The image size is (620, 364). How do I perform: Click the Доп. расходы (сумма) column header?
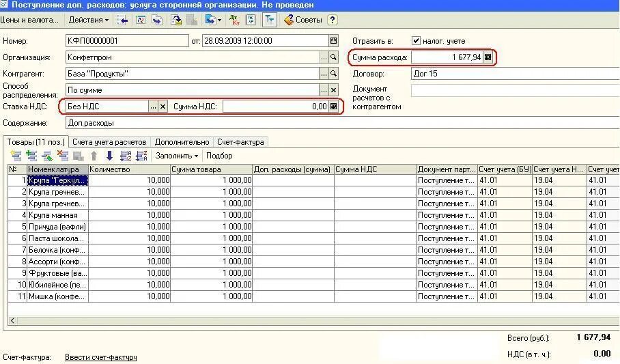tap(294, 169)
